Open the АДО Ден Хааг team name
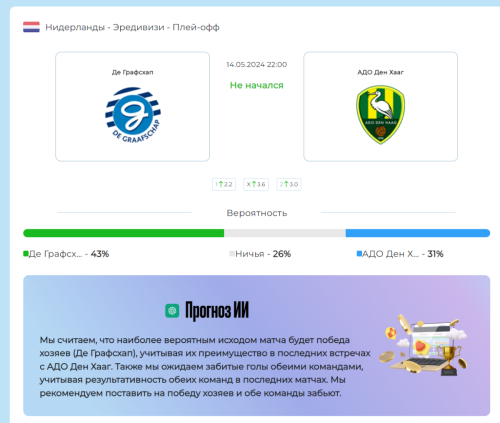 (381, 72)
